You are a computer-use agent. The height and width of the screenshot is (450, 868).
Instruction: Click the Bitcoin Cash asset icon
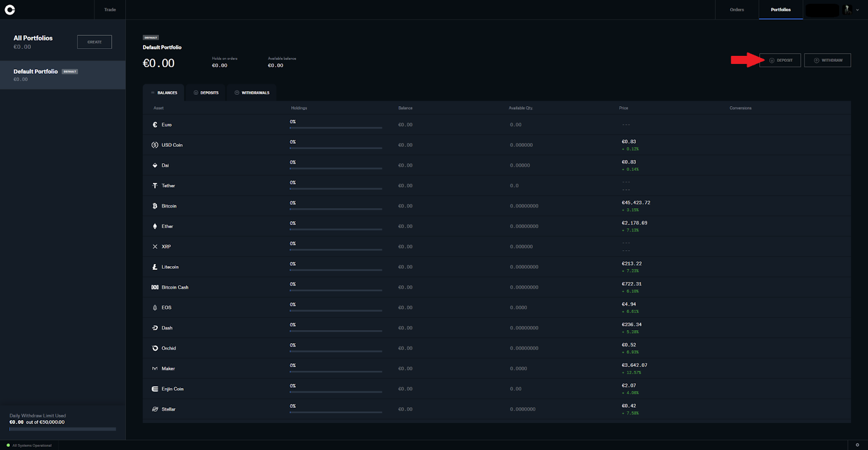pyautogui.click(x=155, y=287)
